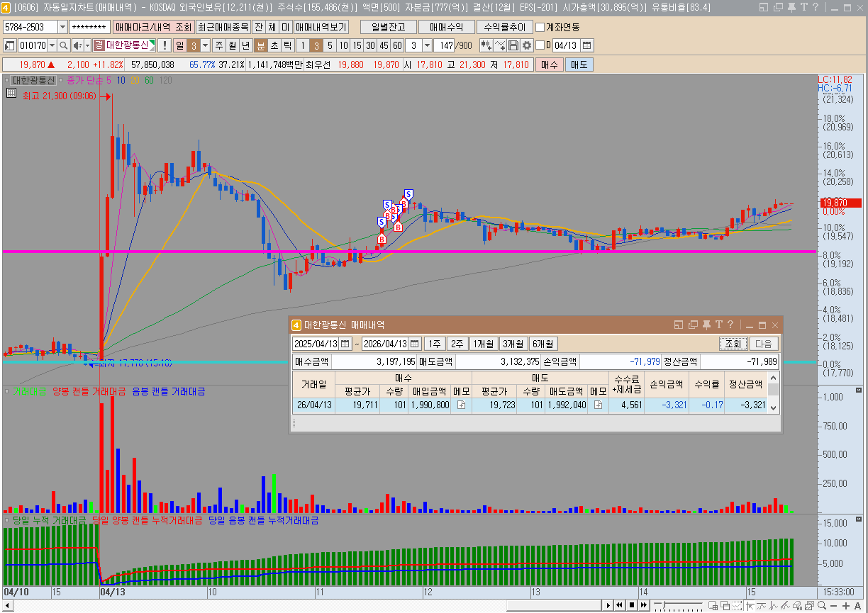868x613 pixels.
Task: Open the sell memo icon in 26/04/13 row
Action: [x=598, y=405]
